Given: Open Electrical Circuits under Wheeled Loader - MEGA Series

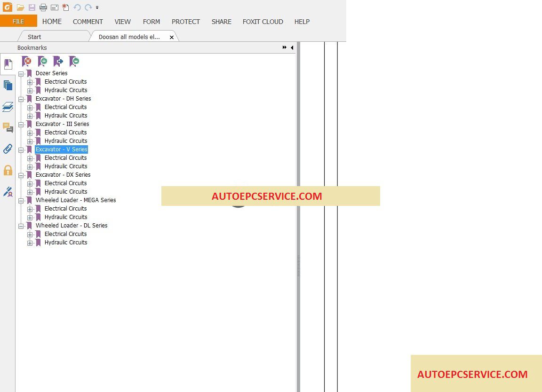Looking at the screenshot, I should pyautogui.click(x=66, y=209).
